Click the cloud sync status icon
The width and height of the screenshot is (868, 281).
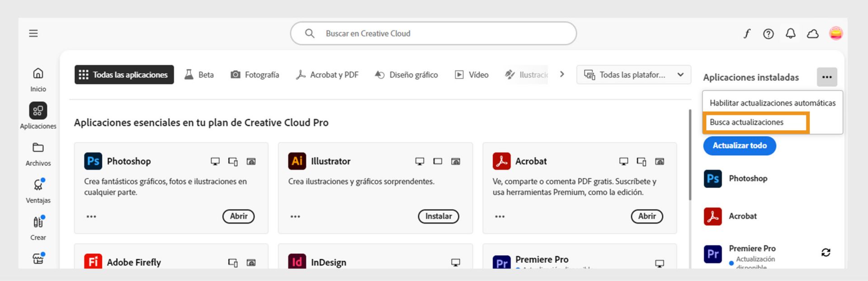[x=812, y=34]
